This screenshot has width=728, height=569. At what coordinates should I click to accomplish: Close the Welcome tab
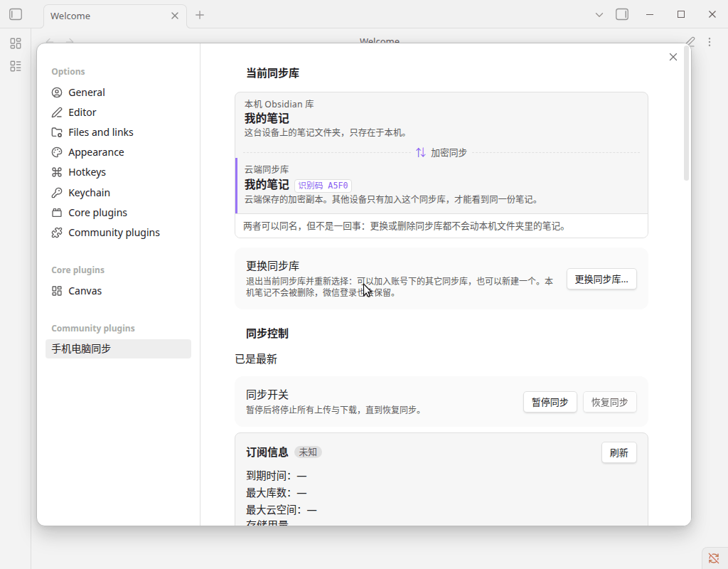175,16
